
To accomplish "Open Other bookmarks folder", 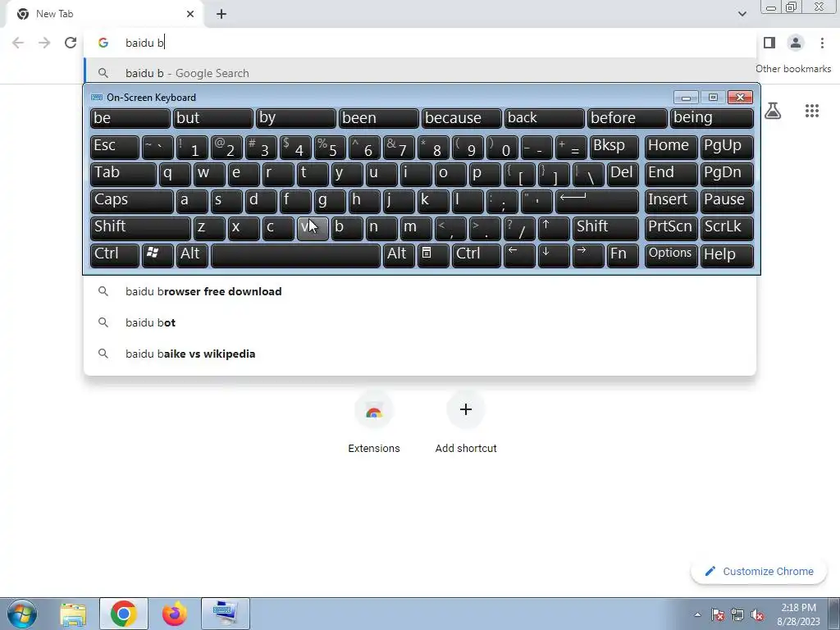I will click(x=793, y=69).
